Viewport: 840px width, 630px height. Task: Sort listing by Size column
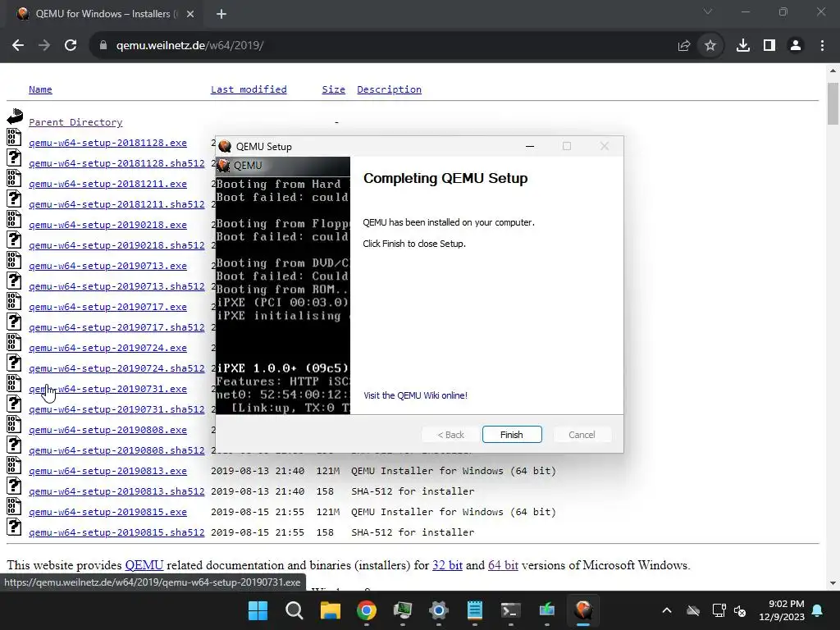pos(333,89)
